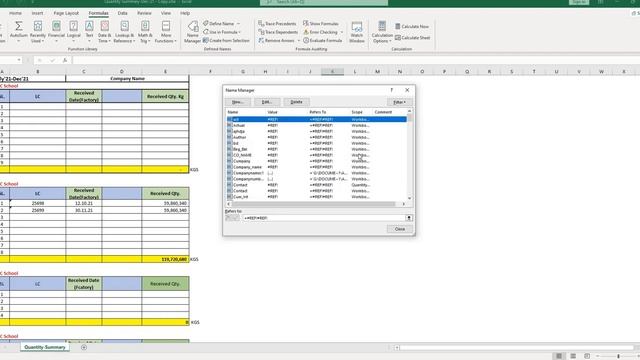Select the 'Company_name' name row
Screen dimensions: 640x360
point(317,167)
